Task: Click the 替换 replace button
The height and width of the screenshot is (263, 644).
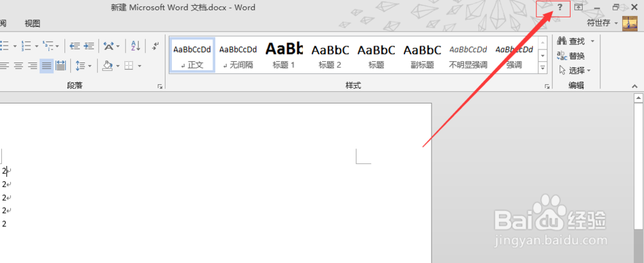Action: click(x=571, y=56)
